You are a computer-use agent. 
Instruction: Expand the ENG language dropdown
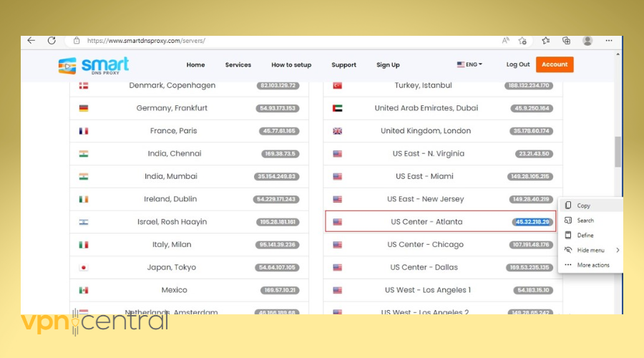point(469,64)
